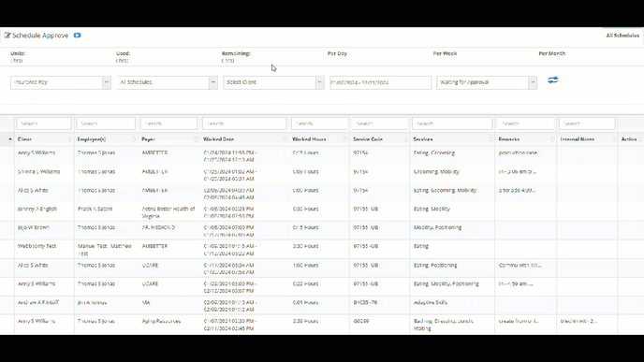644x362 pixels.
Task: Click the date range input field
Action: coord(380,82)
